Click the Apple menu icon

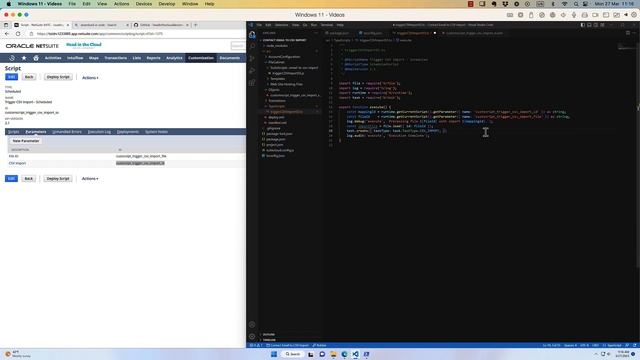9,4
